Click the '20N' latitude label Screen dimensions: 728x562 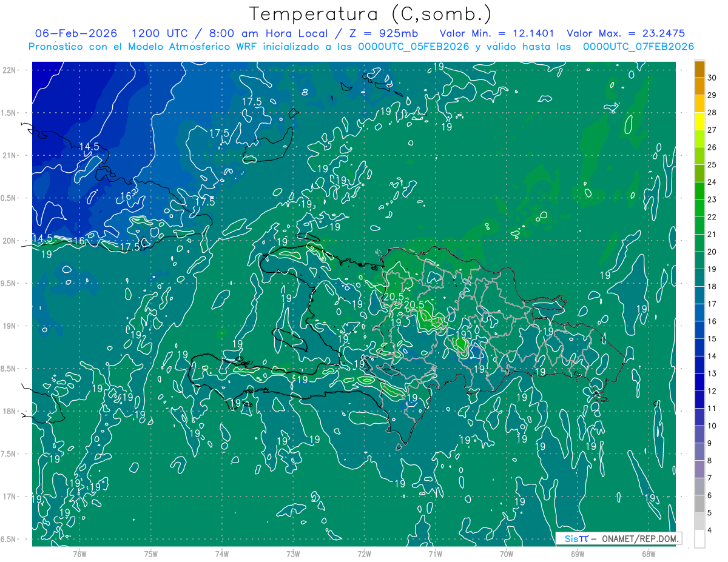9,241
